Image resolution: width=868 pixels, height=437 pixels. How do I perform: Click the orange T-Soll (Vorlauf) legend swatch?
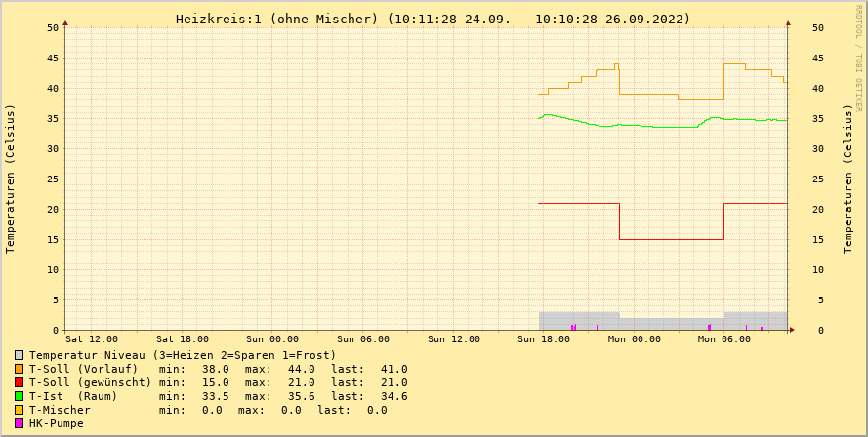pyautogui.click(x=20, y=369)
